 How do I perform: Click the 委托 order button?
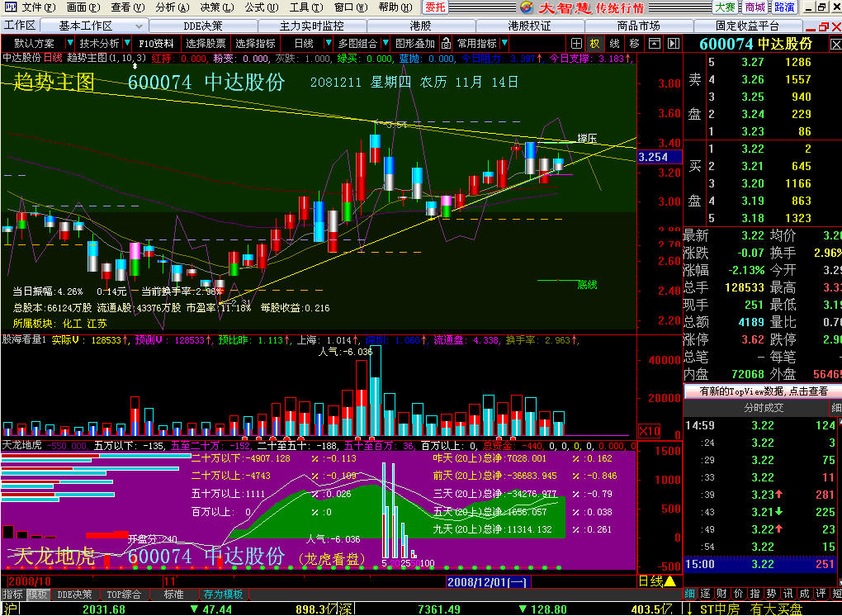tap(435, 7)
